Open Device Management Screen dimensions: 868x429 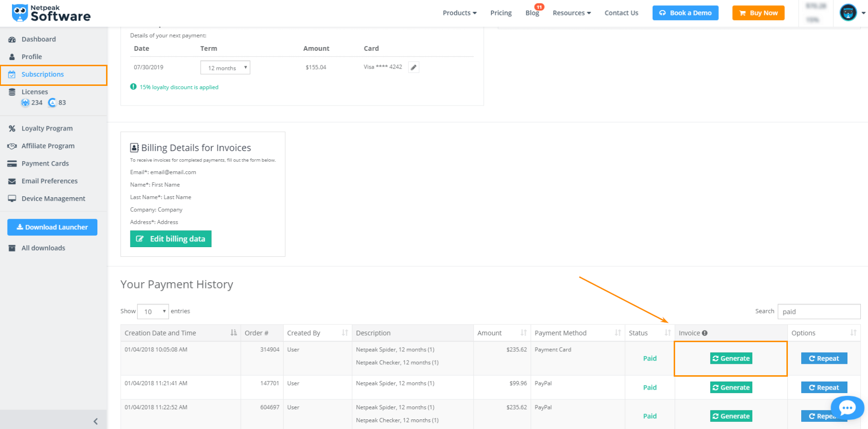53,199
